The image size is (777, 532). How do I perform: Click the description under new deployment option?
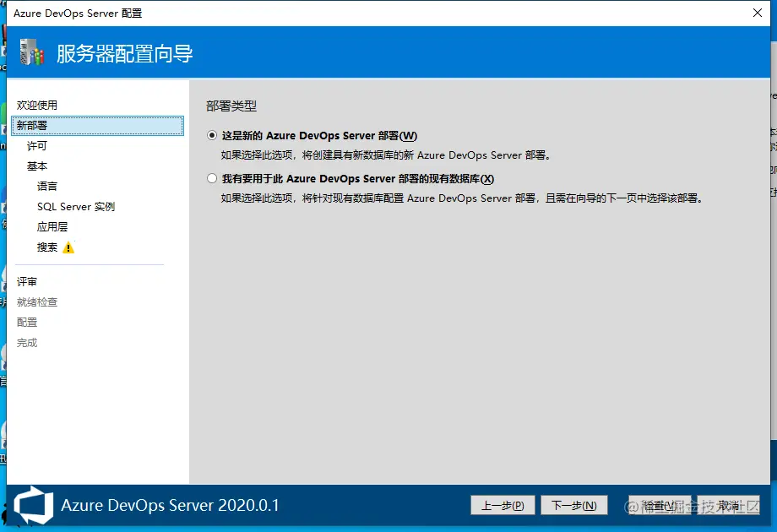386,155
